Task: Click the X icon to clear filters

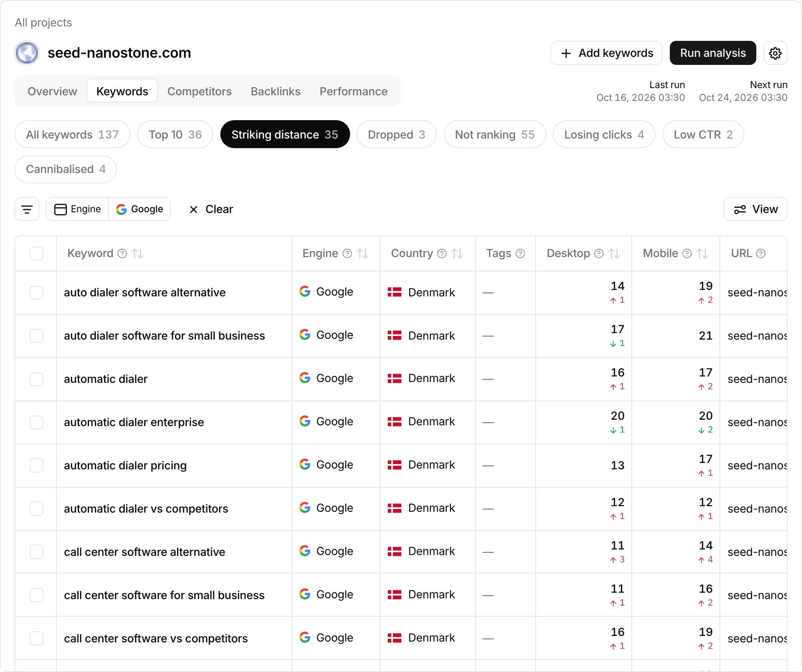Action: 193,209
